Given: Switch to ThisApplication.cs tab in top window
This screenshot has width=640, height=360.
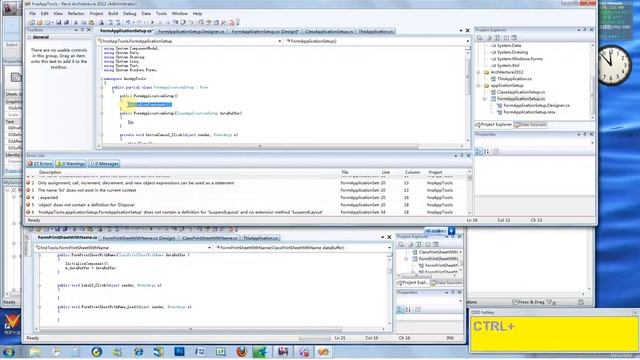Looking at the screenshot, I should (x=376, y=31).
